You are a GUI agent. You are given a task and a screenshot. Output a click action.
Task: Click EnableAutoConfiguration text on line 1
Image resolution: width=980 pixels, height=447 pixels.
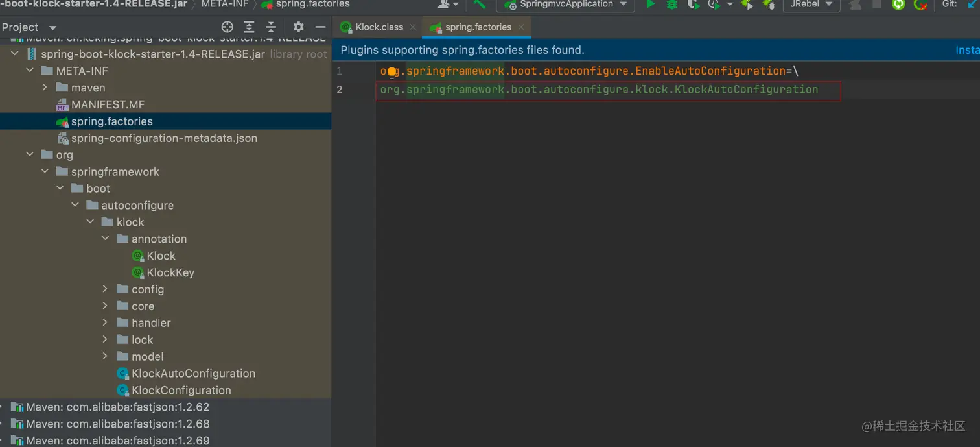[x=710, y=71]
